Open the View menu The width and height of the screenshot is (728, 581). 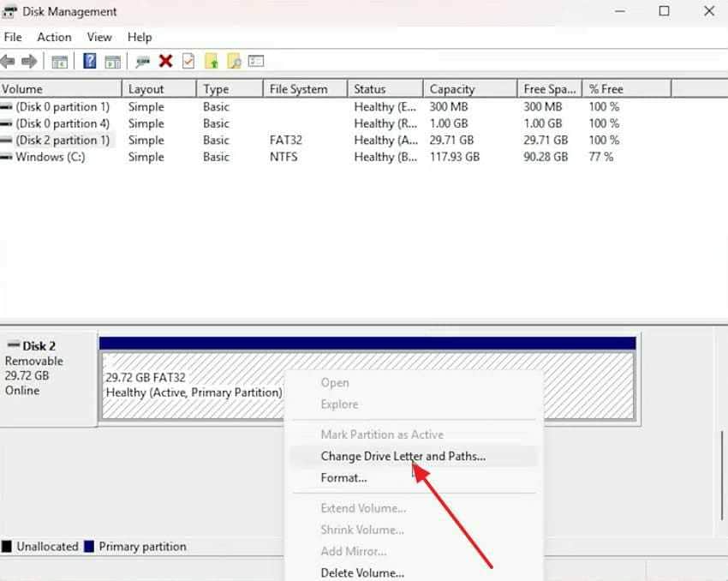[99, 37]
